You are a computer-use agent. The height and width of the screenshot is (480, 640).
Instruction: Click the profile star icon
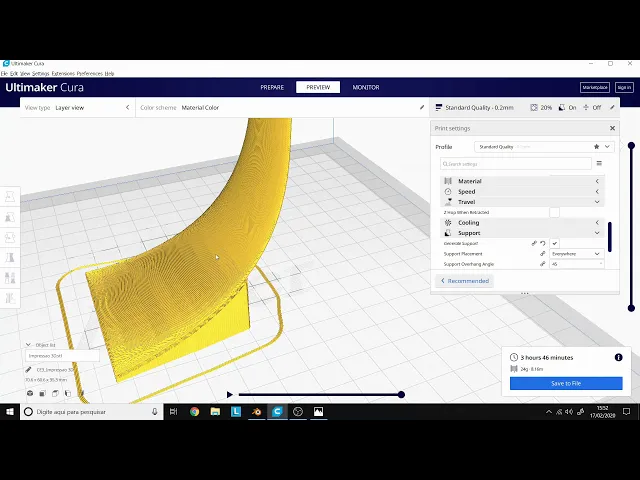[596, 147]
